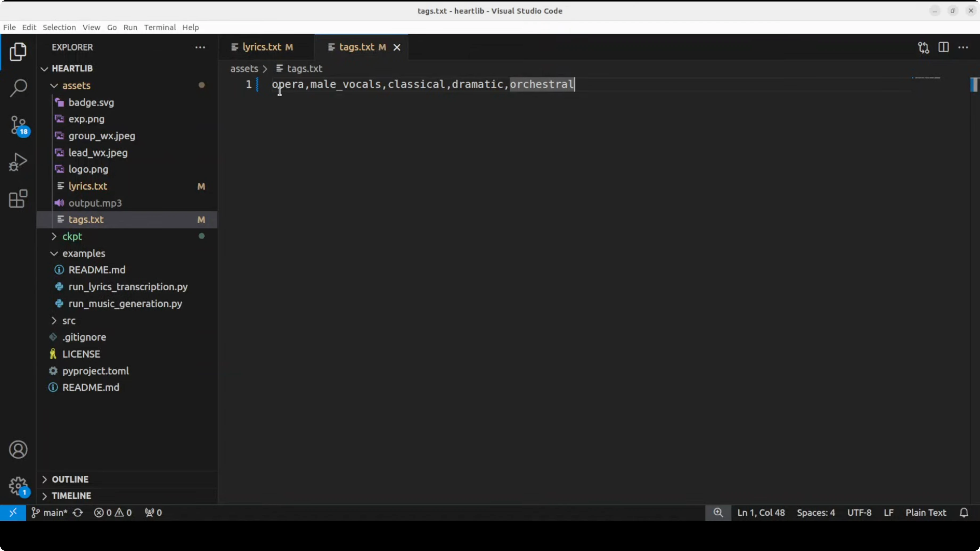The image size is (980, 551).
Task: Open the Terminal menu
Action: (160, 27)
